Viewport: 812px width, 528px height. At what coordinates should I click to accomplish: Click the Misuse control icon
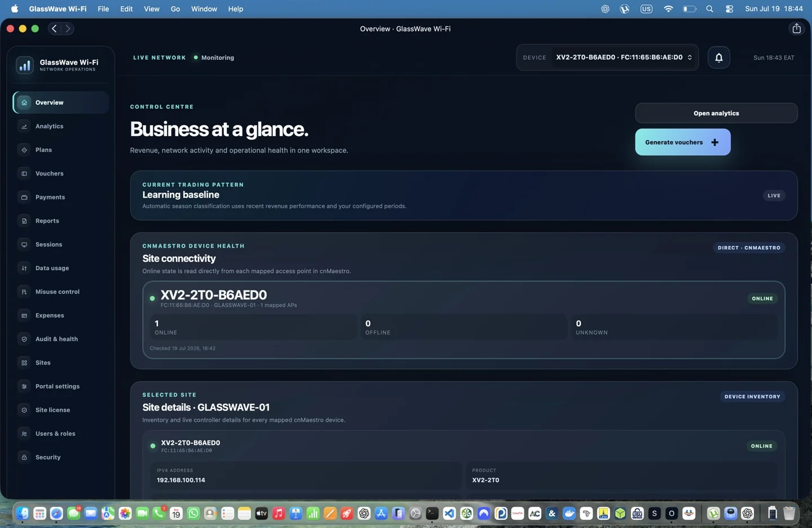point(24,292)
